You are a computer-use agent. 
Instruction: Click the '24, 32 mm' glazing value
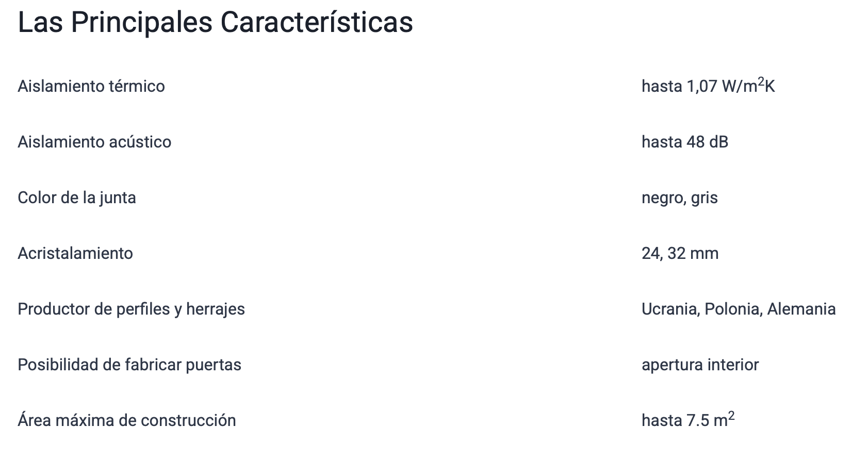click(680, 253)
